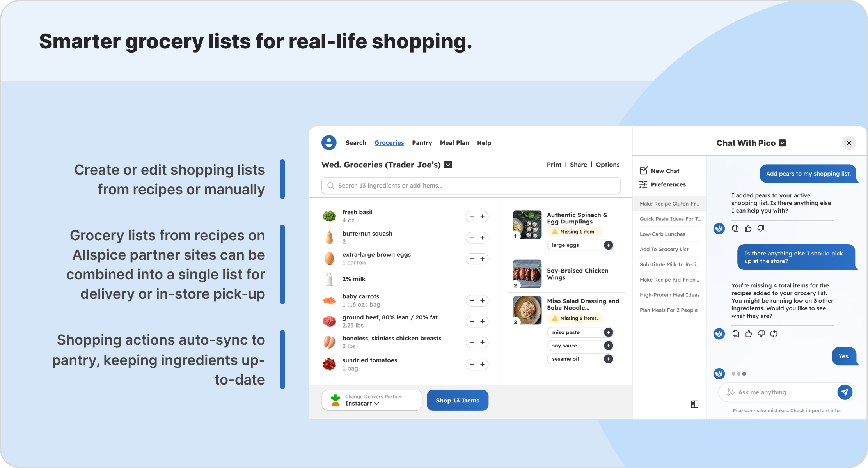Image resolution: width=868 pixels, height=468 pixels.
Task: Click the Shop 13 Items button
Action: pyautogui.click(x=457, y=400)
